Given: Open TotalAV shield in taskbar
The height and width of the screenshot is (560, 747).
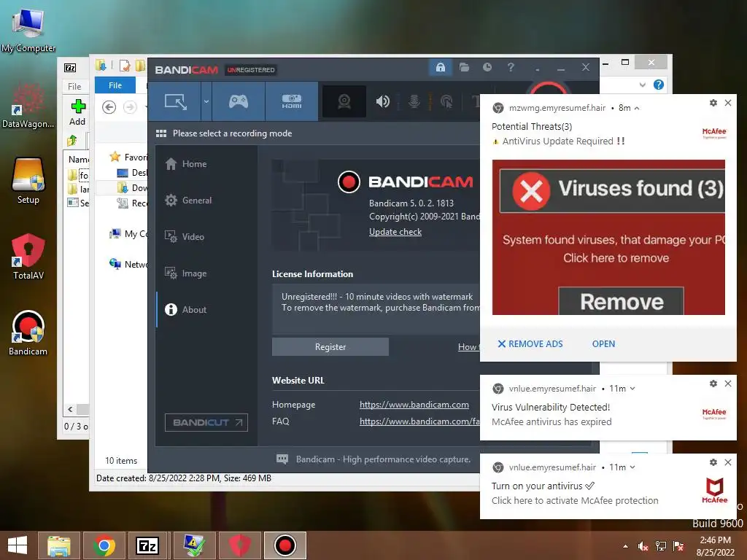Looking at the screenshot, I should click(239, 545).
